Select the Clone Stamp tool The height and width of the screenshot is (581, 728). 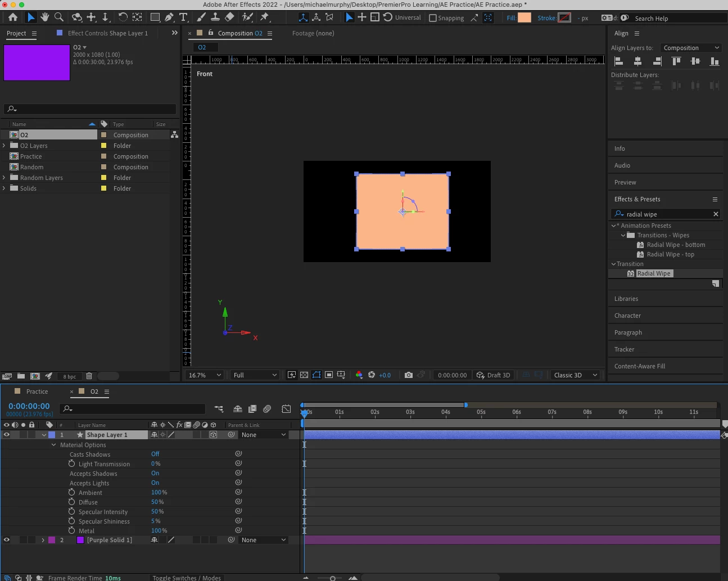point(215,17)
